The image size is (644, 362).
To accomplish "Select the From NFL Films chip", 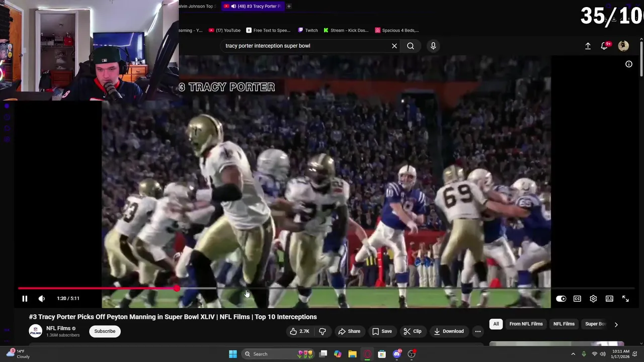I will point(526,324).
